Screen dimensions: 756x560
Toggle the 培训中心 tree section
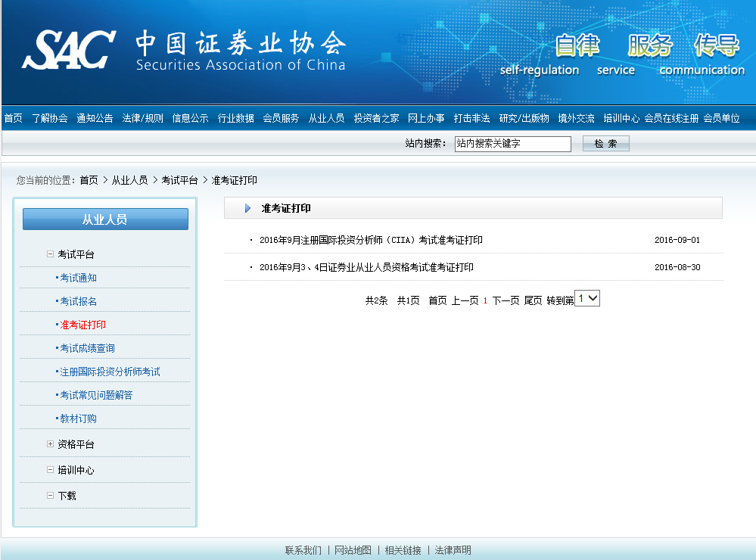[x=50, y=470]
